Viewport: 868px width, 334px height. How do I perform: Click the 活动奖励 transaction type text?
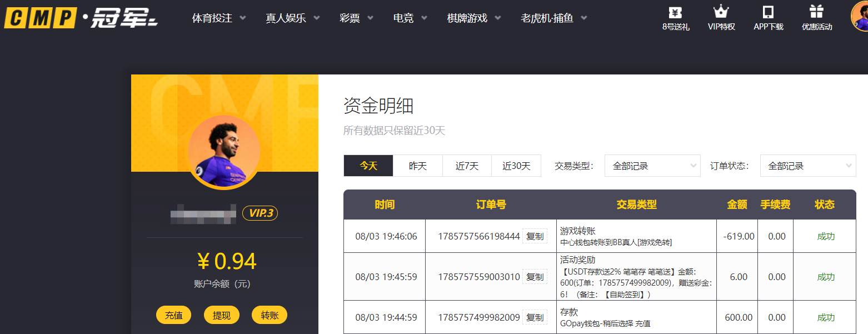pyautogui.click(x=577, y=260)
